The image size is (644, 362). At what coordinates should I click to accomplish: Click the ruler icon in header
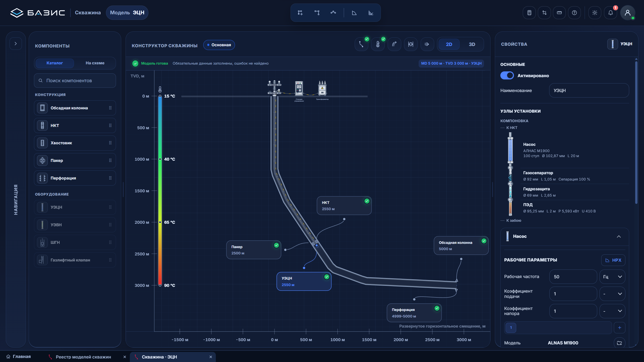pos(559,13)
